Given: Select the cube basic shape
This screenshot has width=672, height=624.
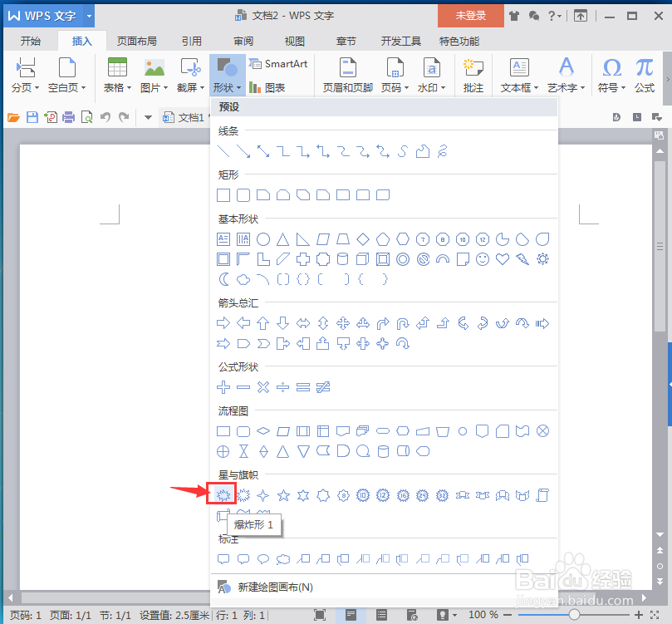Looking at the screenshot, I should tap(363, 259).
